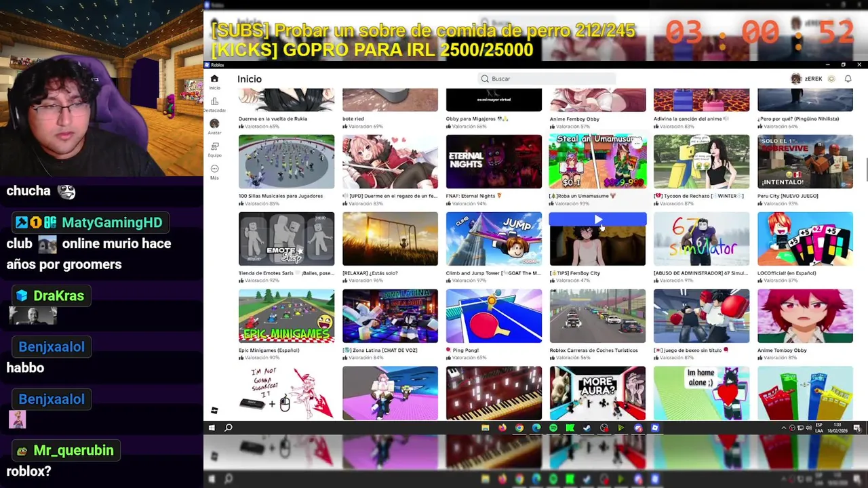Open Firefox from the taskbar
The image size is (868, 488).
point(502,428)
